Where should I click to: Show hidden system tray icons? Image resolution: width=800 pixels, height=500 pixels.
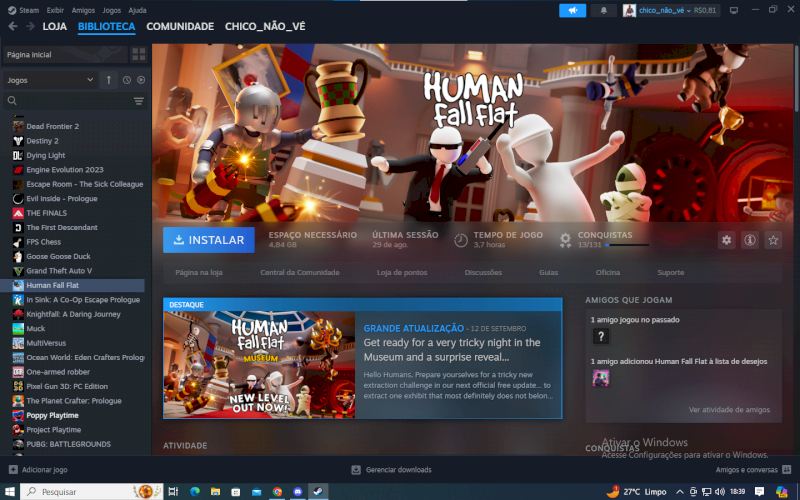tap(680, 492)
